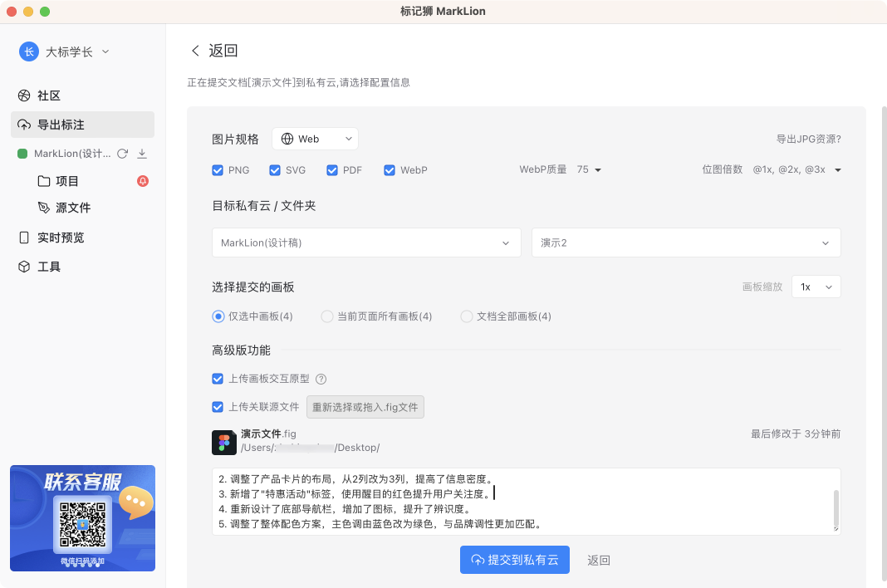Click the 提交到私有云 submit button
The width and height of the screenshot is (887, 588).
(515, 559)
